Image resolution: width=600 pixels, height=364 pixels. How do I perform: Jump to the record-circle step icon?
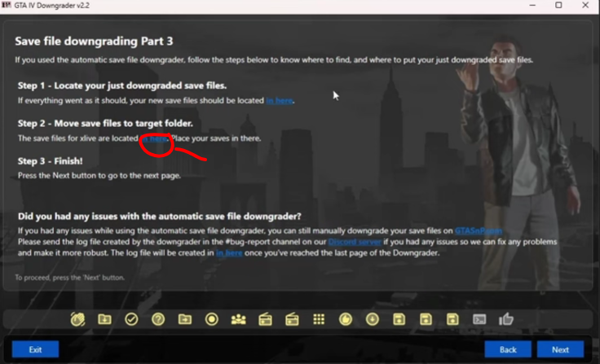[x=212, y=319]
